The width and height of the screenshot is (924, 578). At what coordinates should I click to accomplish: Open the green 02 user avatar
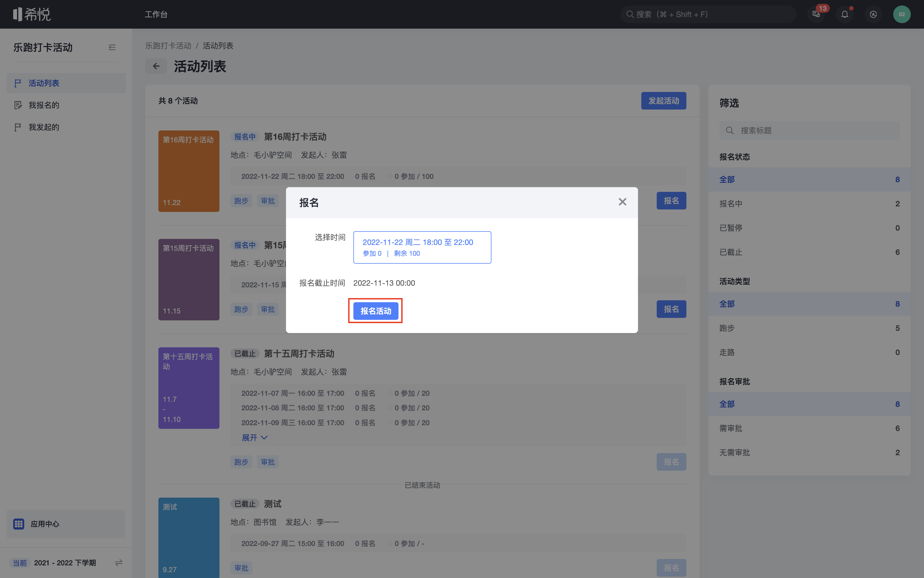pyautogui.click(x=902, y=15)
